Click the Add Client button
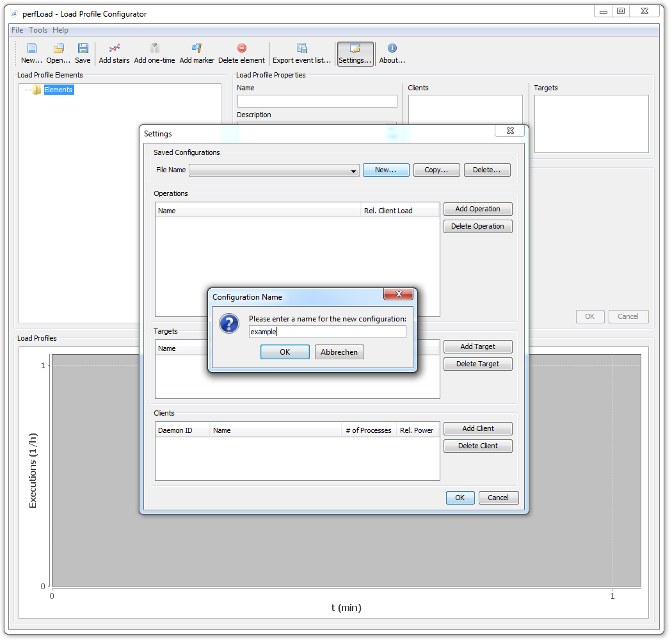672x641 pixels. [477, 429]
